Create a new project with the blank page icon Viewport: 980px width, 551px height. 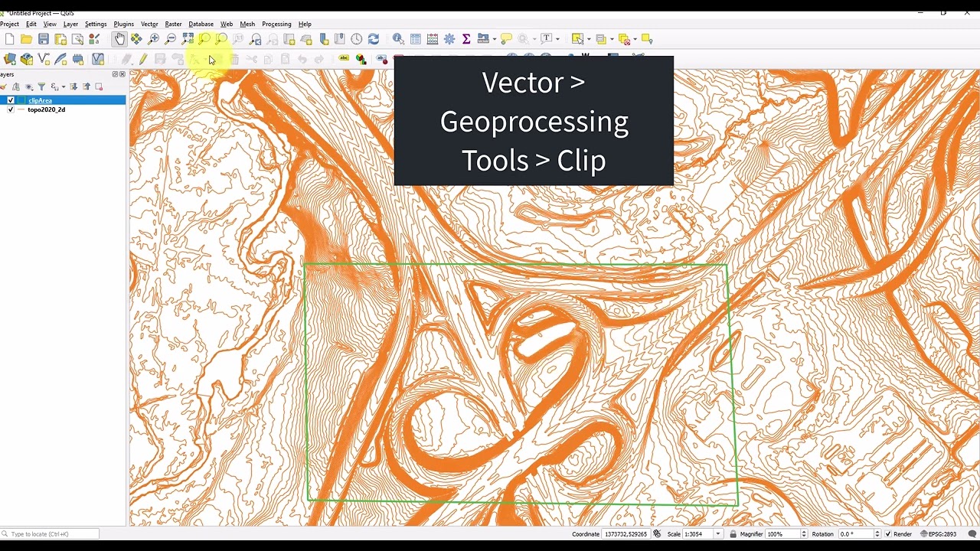click(9, 39)
